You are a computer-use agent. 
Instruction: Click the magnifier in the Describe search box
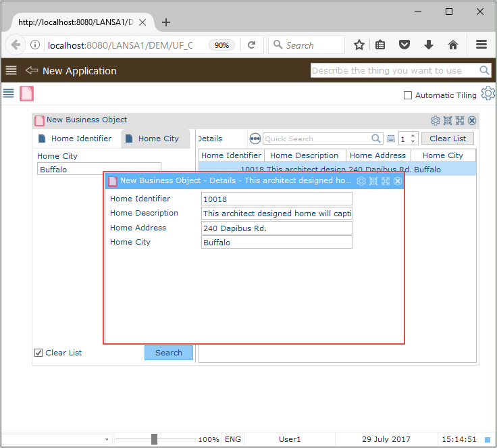pyautogui.click(x=484, y=70)
